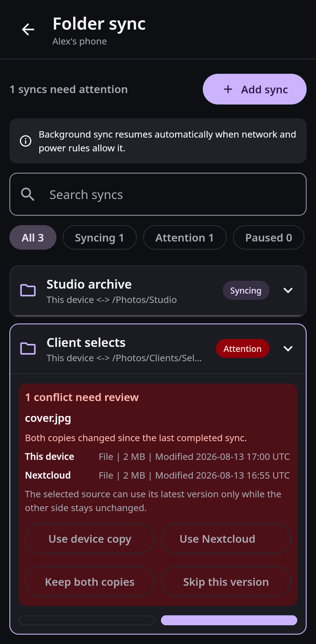Filter by Syncing 1
Image resolution: width=316 pixels, height=644 pixels.
tap(99, 237)
